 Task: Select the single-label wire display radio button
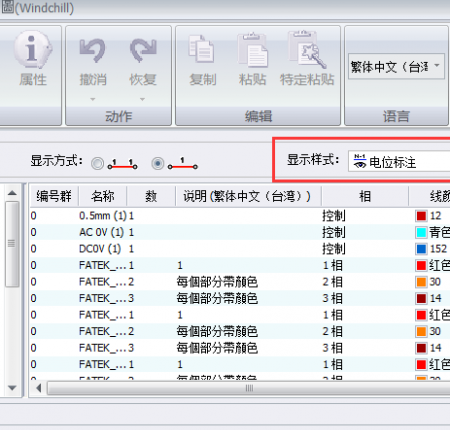pos(158,163)
